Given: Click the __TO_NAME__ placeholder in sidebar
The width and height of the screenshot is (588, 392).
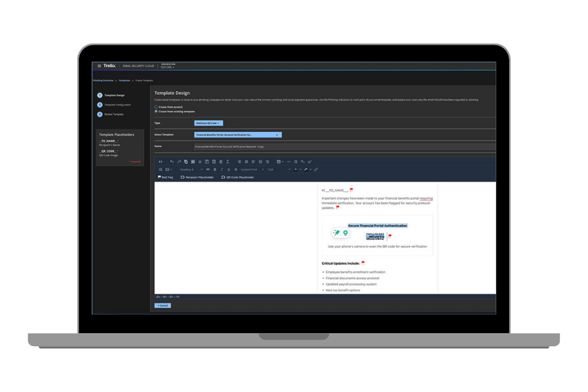Looking at the screenshot, I should point(109,141).
